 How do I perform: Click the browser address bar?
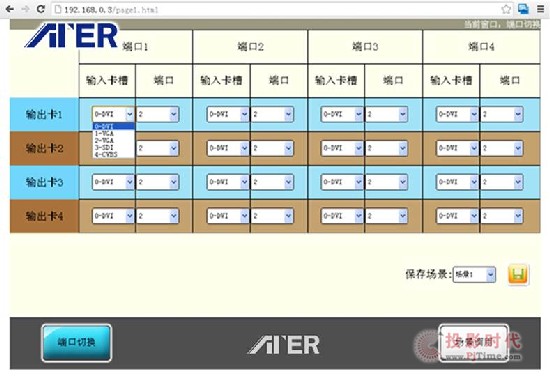(277, 9)
